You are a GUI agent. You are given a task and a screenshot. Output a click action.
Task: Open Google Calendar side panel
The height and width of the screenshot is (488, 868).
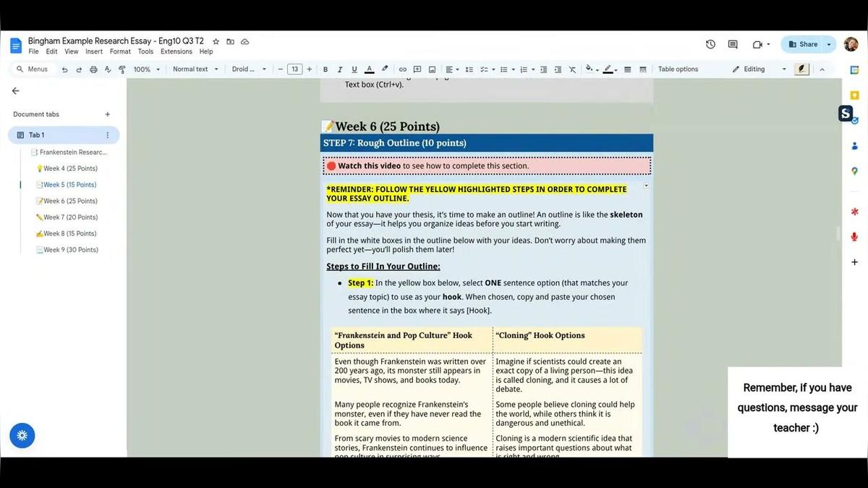tap(854, 69)
